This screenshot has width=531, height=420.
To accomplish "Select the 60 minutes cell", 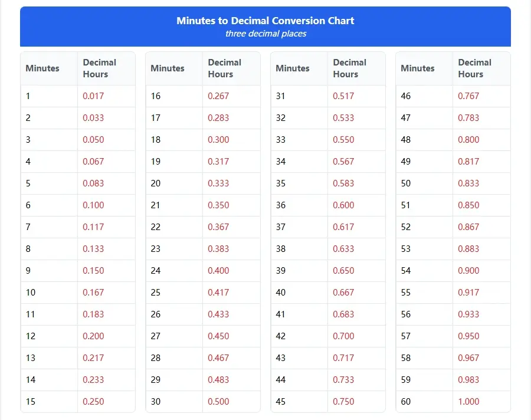I will tap(406, 402).
